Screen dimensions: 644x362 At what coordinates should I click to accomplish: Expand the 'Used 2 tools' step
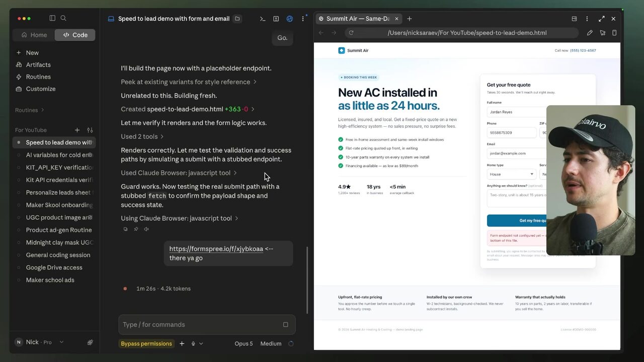point(142,137)
